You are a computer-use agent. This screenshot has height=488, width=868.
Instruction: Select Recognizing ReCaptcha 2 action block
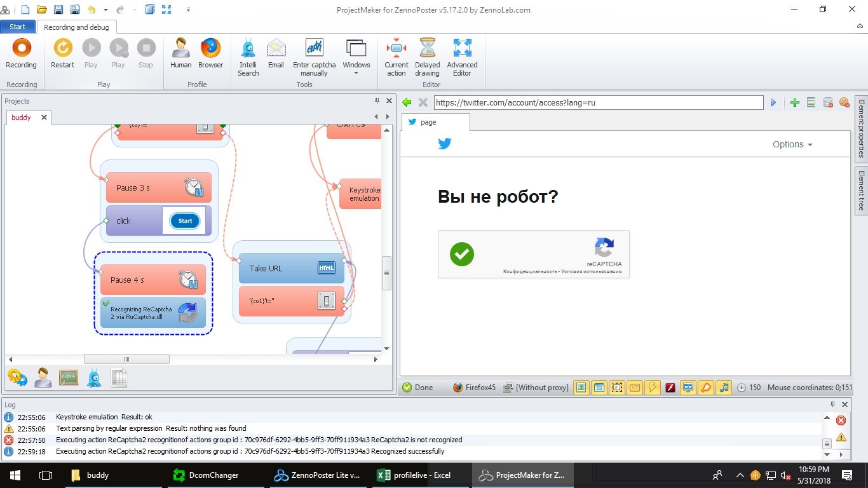click(153, 313)
